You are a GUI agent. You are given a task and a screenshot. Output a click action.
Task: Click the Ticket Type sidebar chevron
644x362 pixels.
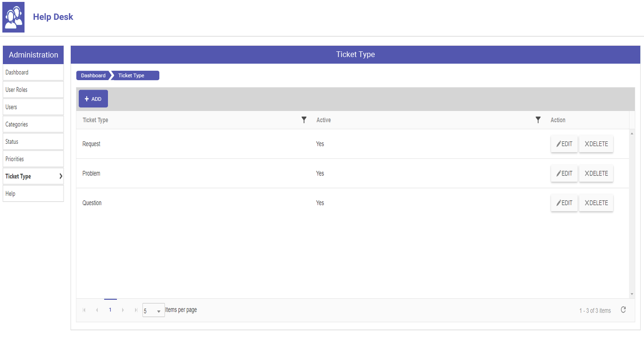[x=61, y=176]
